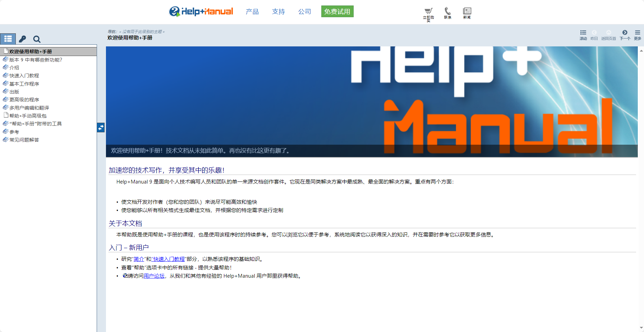This screenshot has height=332, width=644.
Task: Click the content scrollbar up arrow
Action: 641,51
